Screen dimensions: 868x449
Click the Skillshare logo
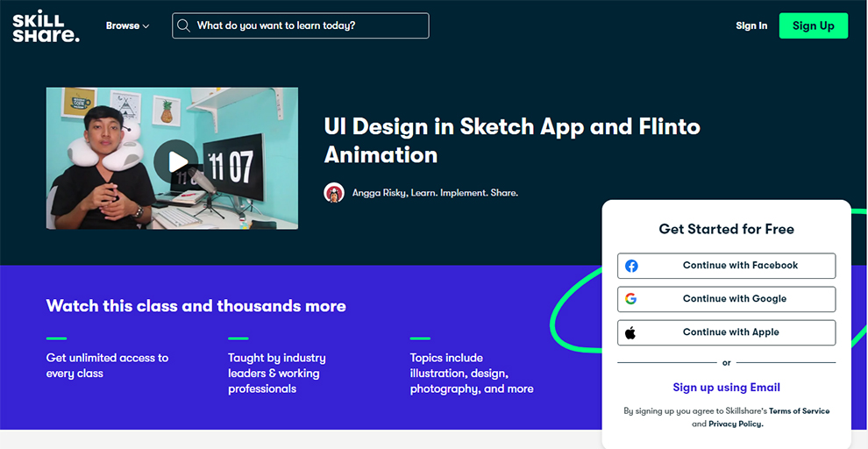pos(46,25)
